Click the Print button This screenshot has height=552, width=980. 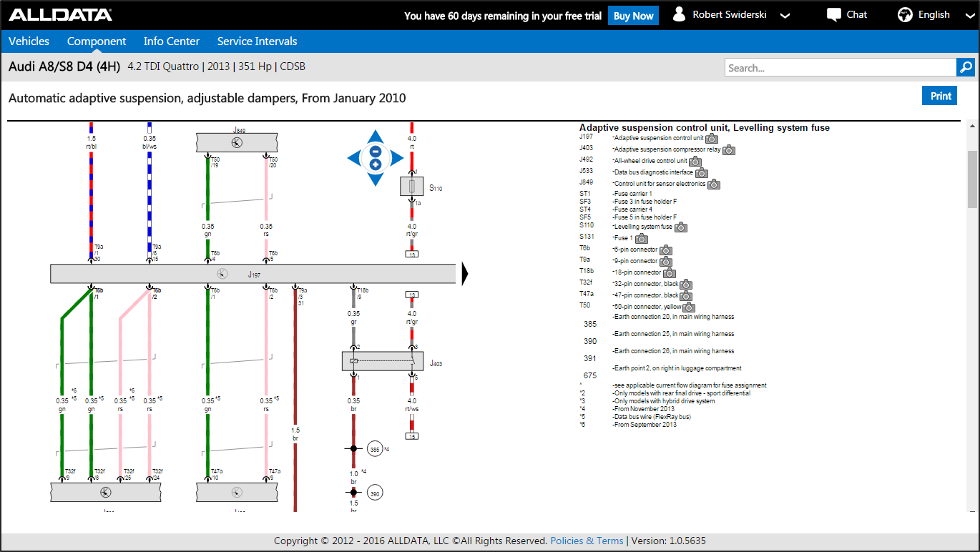click(x=941, y=96)
